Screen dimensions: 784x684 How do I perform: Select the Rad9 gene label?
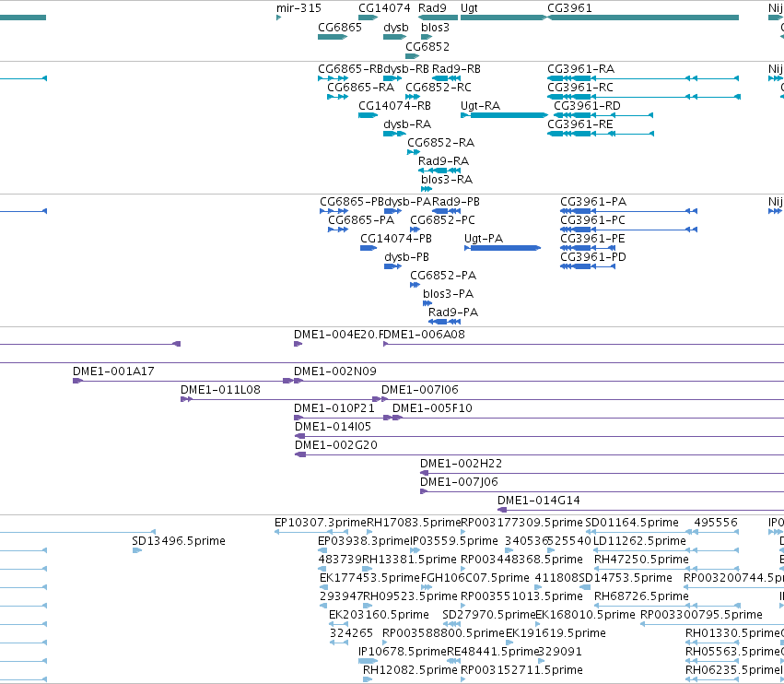pyautogui.click(x=432, y=8)
